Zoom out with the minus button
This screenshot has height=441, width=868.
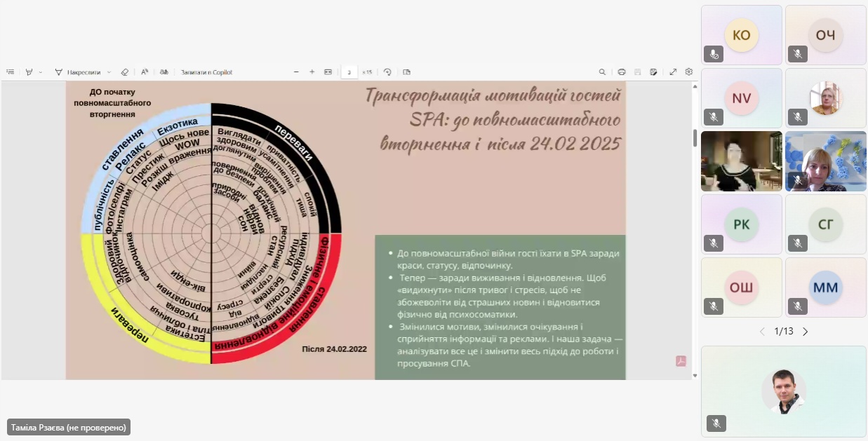(x=296, y=72)
